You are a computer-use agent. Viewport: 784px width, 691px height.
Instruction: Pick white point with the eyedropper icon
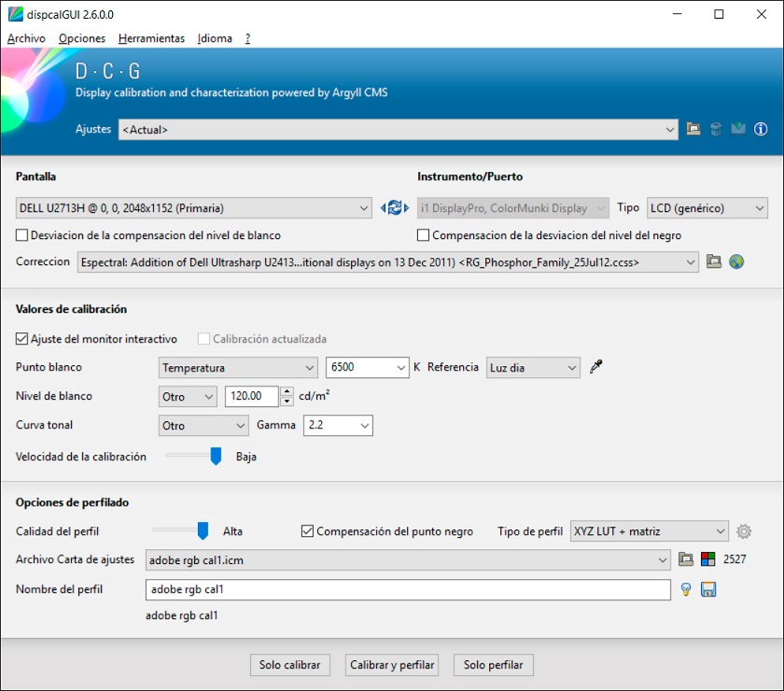tap(596, 368)
